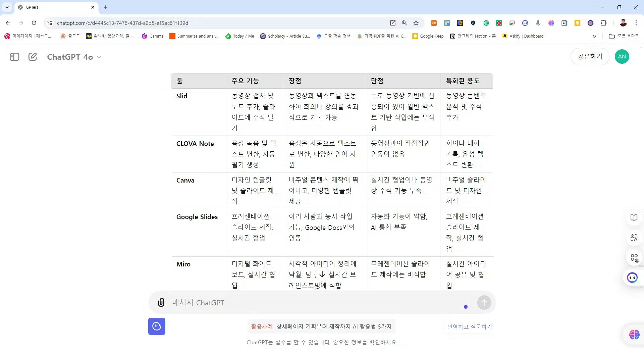
Task: Close the GPTers tab
Action: click(93, 7)
